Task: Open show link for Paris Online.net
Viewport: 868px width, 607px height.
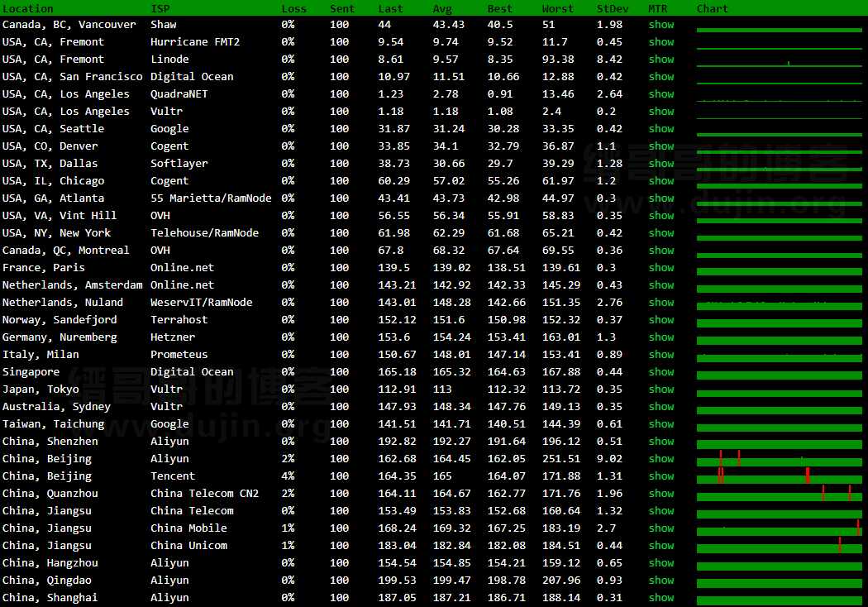Action: 661,267
